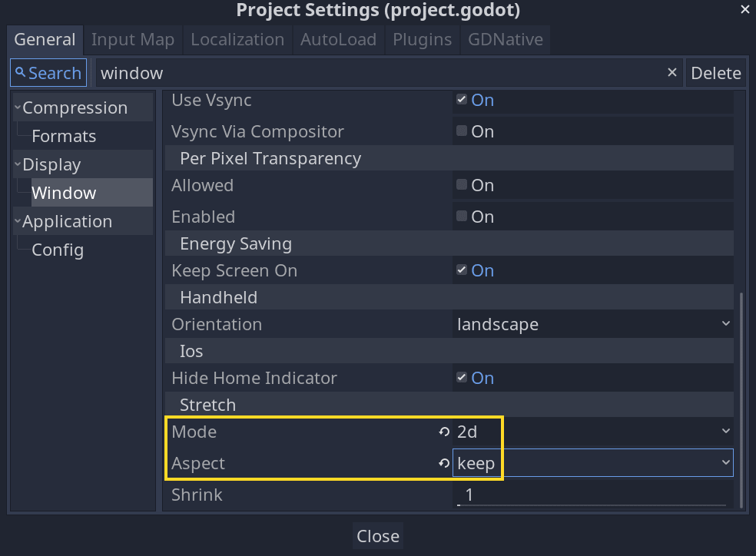Switch to the Input Map tab

pos(132,39)
